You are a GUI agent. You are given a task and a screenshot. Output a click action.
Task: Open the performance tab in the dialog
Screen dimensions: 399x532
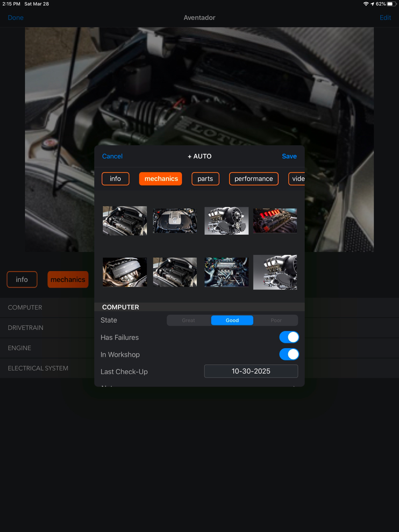coord(254,179)
